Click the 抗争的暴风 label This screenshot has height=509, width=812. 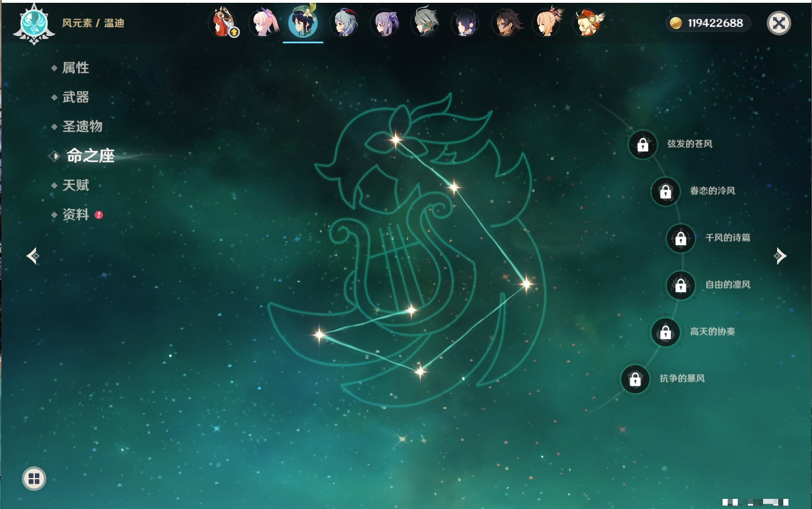(682, 378)
